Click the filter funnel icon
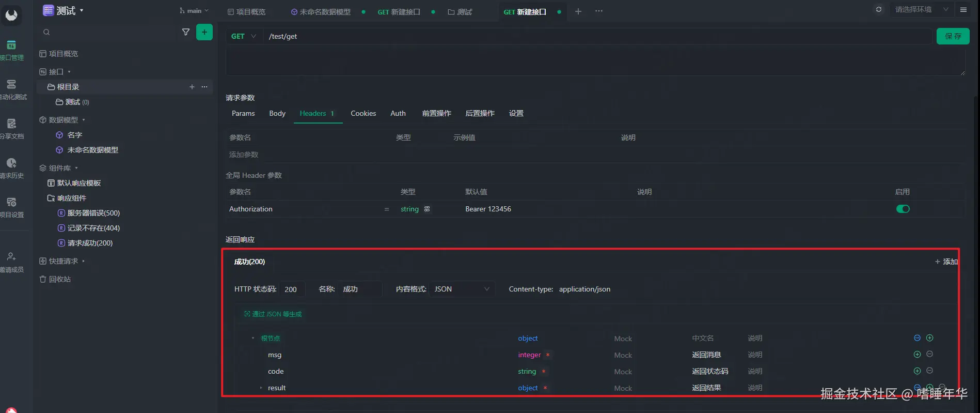 pos(186,32)
